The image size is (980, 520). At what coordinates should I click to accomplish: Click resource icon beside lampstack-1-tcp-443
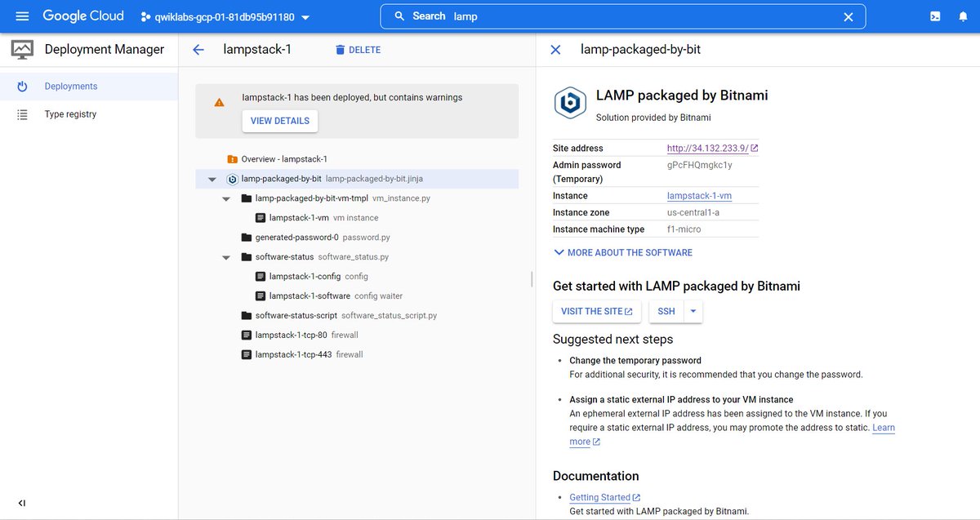pyautogui.click(x=247, y=355)
